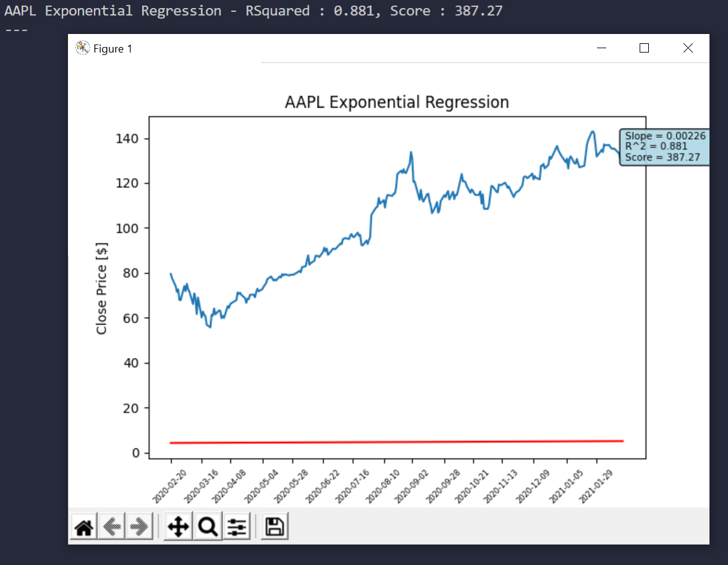
Task: Click the Slope annotation box
Action: tap(664, 147)
